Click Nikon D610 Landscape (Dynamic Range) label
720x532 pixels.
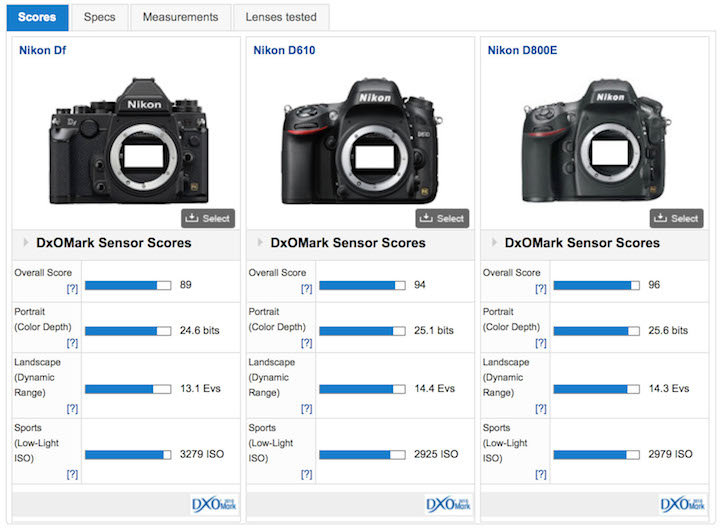(x=270, y=377)
